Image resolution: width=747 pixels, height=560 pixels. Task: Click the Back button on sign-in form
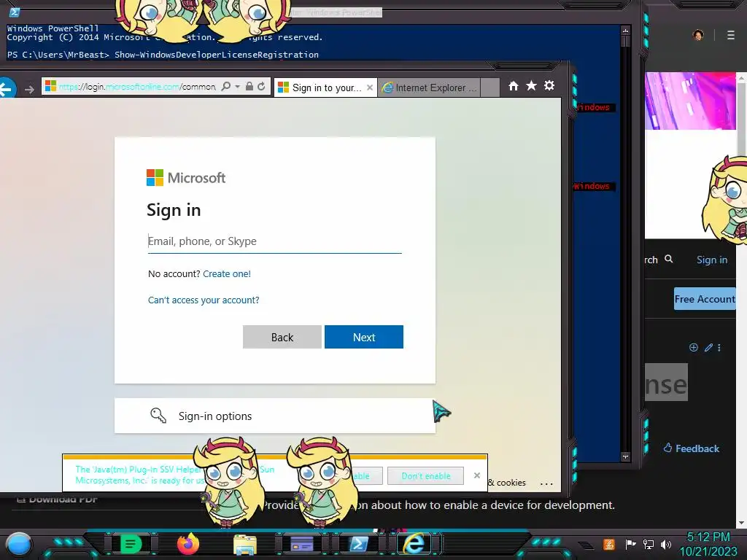pyautogui.click(x=282, y=337)
